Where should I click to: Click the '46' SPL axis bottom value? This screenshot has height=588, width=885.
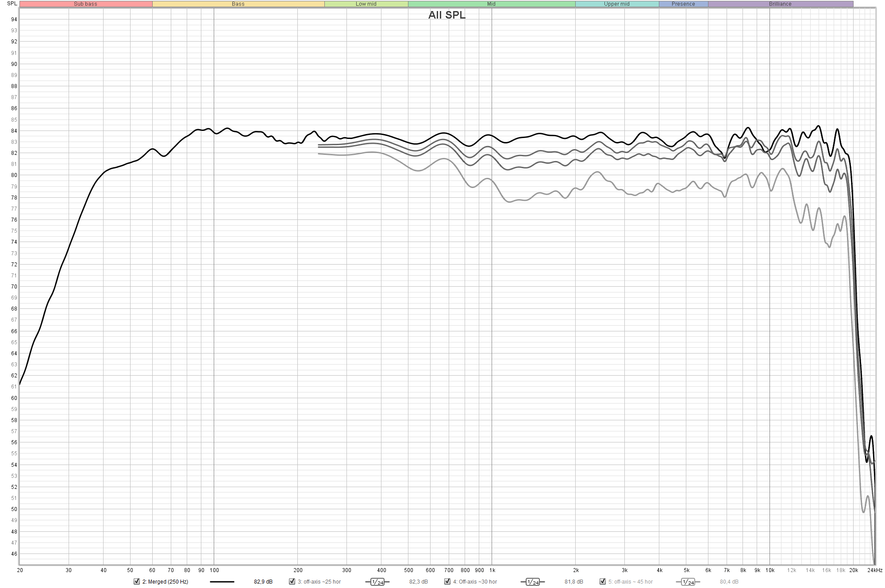pos(14,554)
